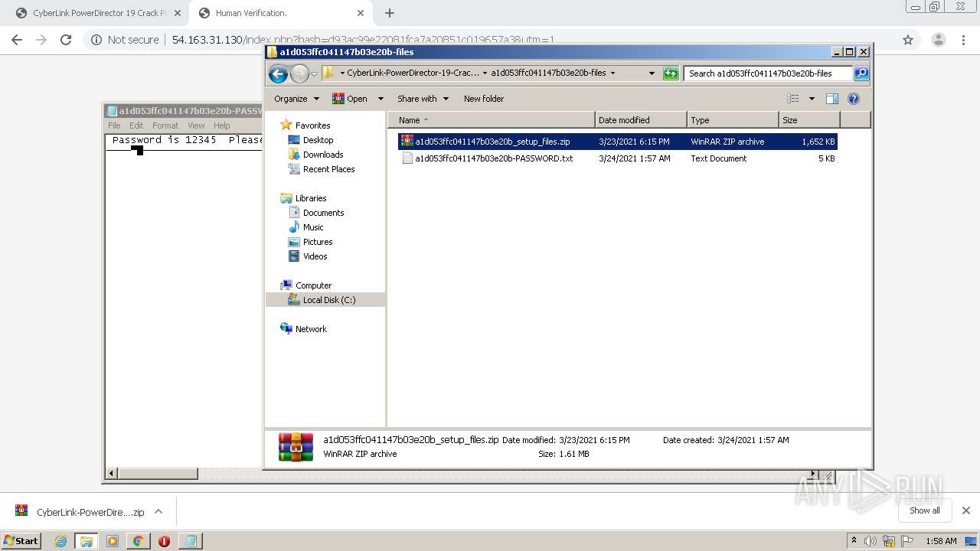Click the volume speaker tray icon

pos(871,541)
